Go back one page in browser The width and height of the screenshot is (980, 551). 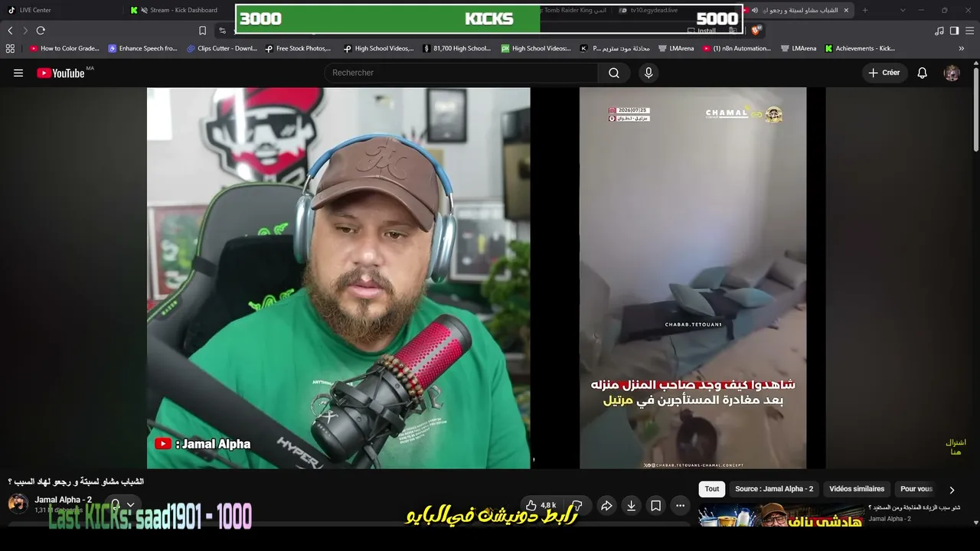[x=10, y=31]
